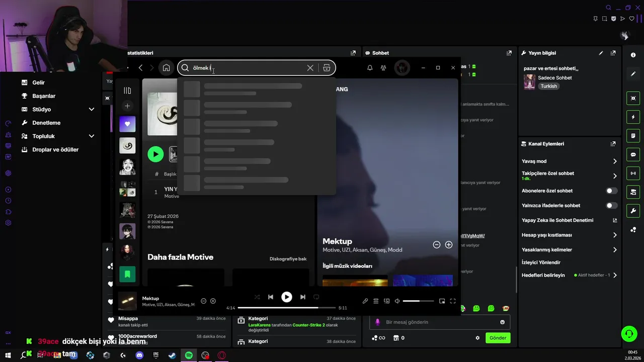Click the plus Create button in Spotify sidebar
This screenshot has height=362, width=644.
[127, 106]
